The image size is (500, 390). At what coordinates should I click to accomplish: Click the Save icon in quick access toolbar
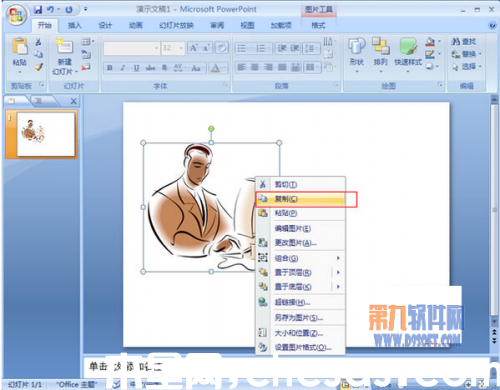tap(38, 10)
